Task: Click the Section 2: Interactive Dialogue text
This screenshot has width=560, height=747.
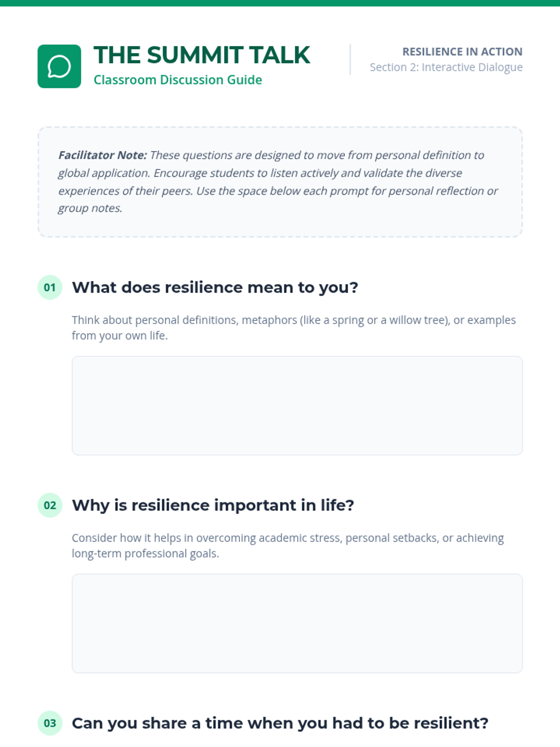Action: (446, 67)
